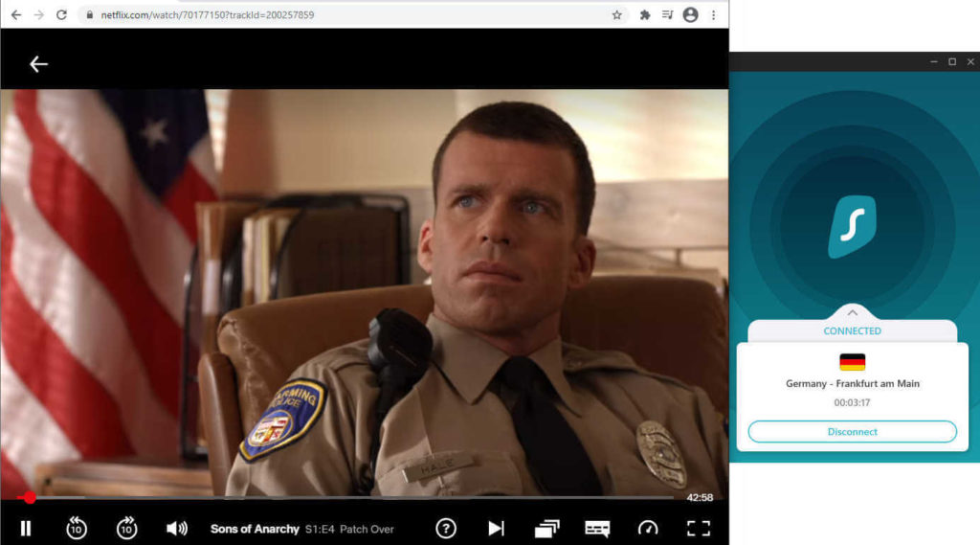Skip to the next episode

497,529
